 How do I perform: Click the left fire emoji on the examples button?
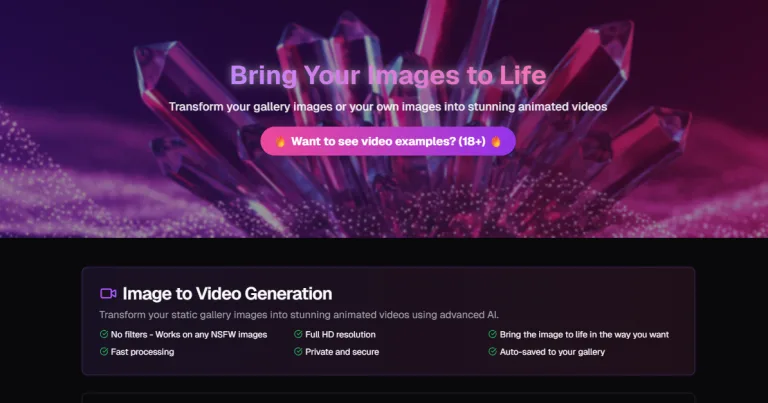point(281,142)
